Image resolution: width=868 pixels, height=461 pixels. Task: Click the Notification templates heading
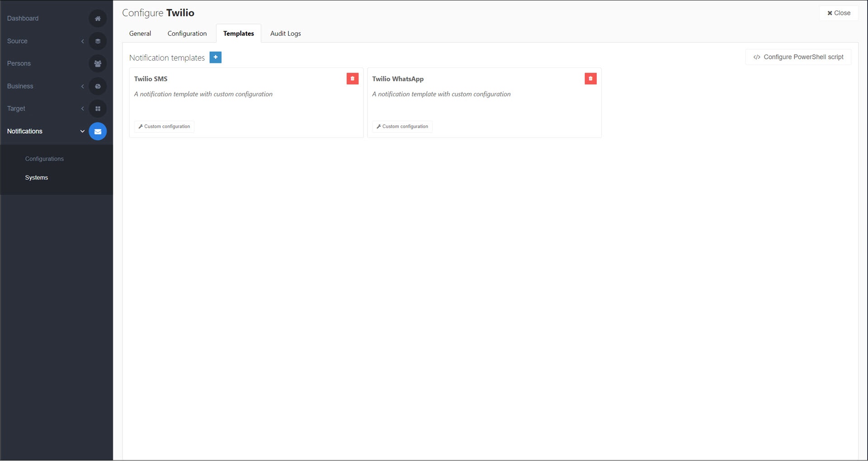point(167,58)
